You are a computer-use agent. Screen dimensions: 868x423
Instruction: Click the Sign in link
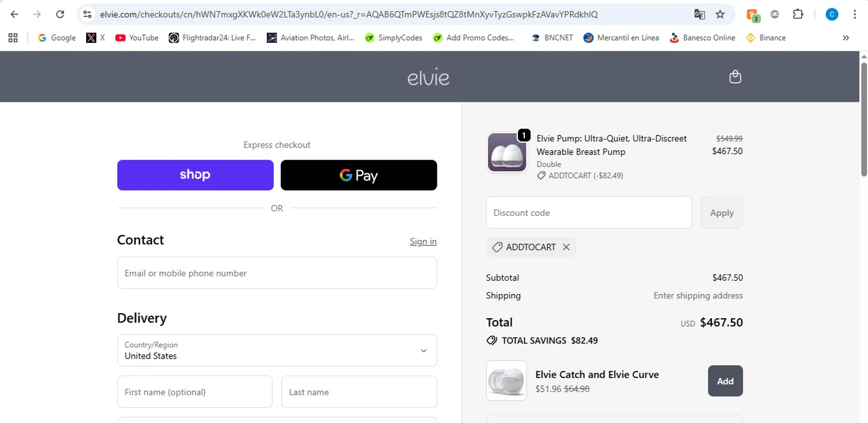tap(423, 241)
